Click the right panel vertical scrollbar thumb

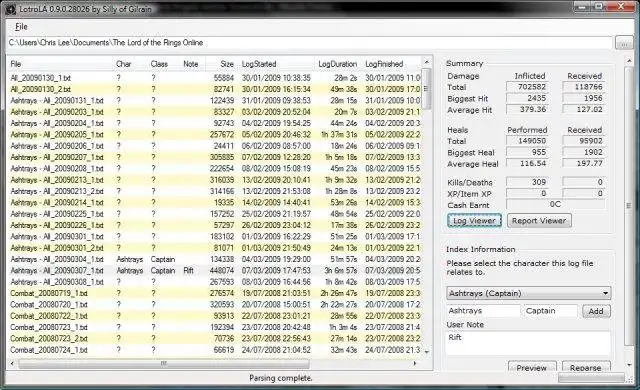pos(629,206)
